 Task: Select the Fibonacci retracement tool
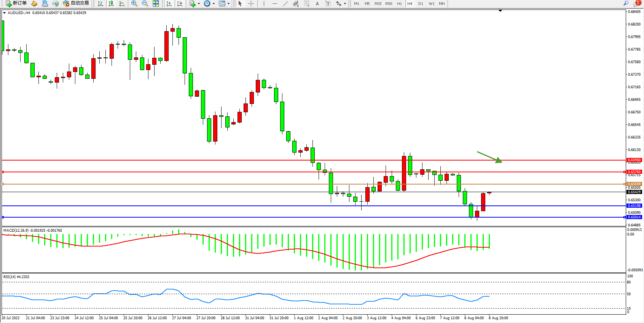[x=307, y=3]
